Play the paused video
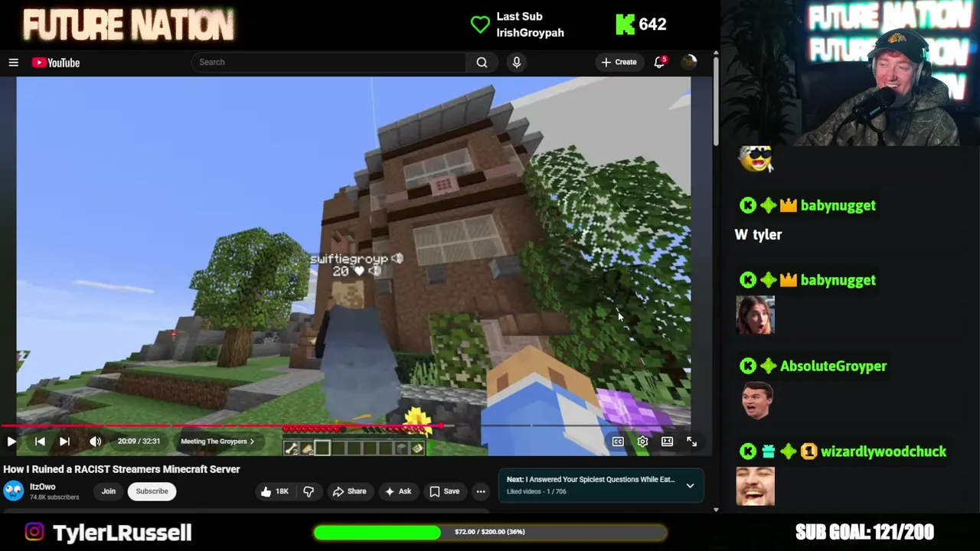This screenshot has width=980, height=551. tap(11, 442)
